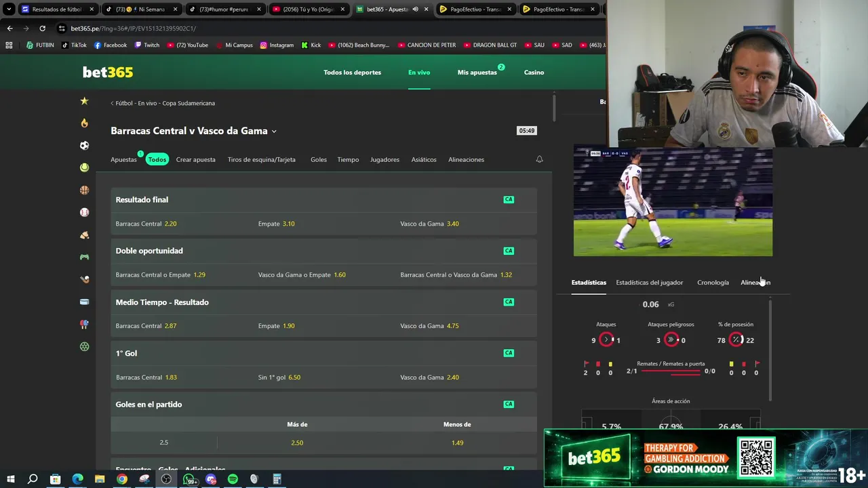This screenshot has height=488, width=868.
Task: Open the TikTok bookmark
Action: [74, 45]
